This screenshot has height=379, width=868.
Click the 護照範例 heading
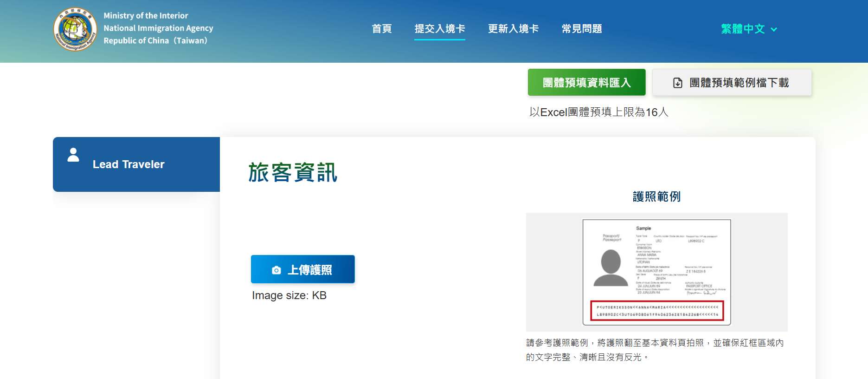coord(657,196)
